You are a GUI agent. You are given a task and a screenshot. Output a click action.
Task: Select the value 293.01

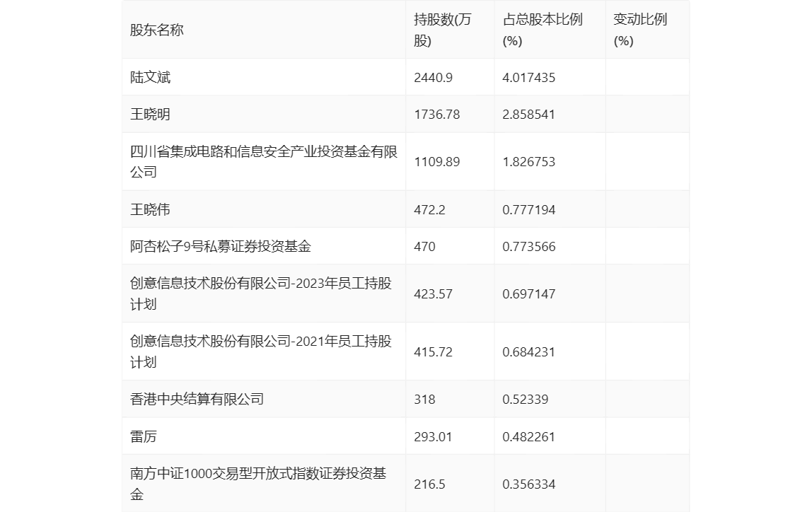tap(433, 437)
